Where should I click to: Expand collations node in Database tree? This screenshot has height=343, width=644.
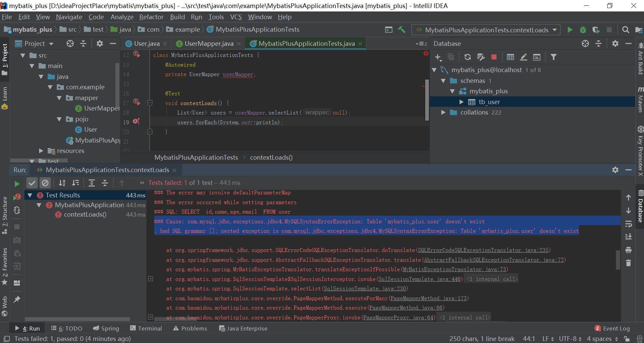tap(443, 113)
